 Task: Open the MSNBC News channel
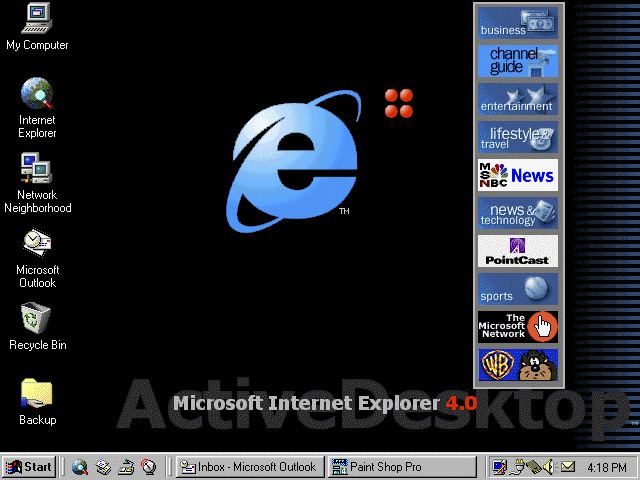coord(518,175)
